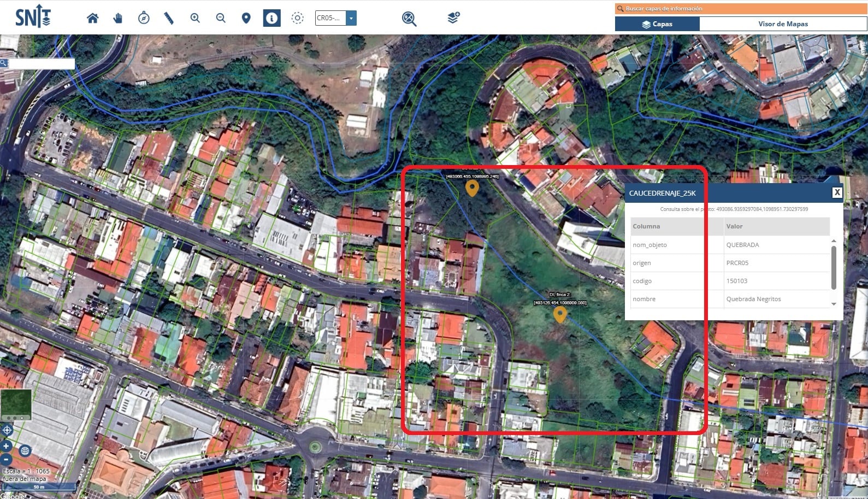
Task: Select the ruler measurement tool
Action: click(x=169, y=18)
